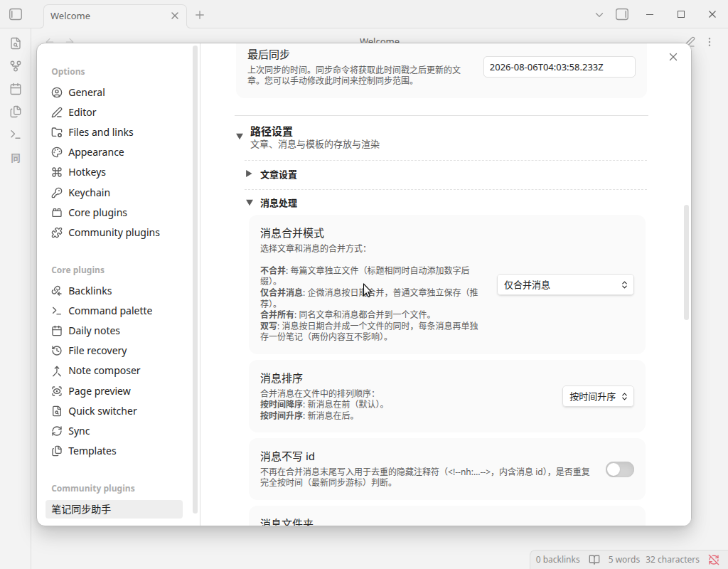This screenshot has width=728, height=569.
Task: Open Command palette plugin settings
Action: [x=114, y=311]
